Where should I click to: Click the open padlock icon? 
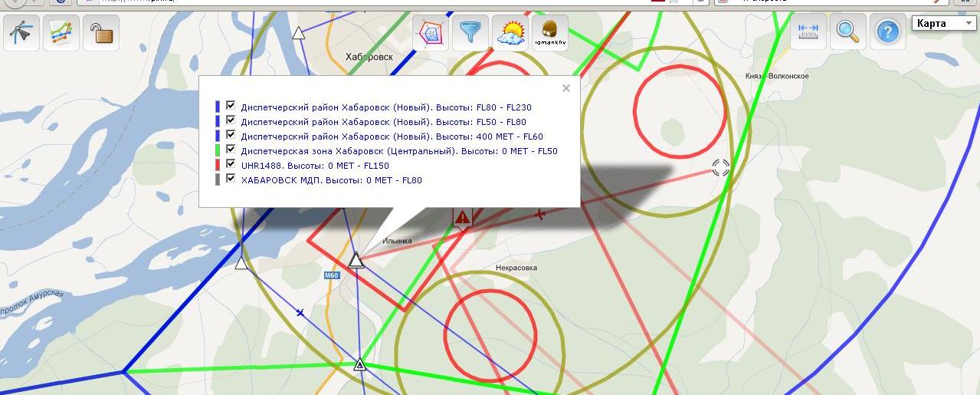101,32
